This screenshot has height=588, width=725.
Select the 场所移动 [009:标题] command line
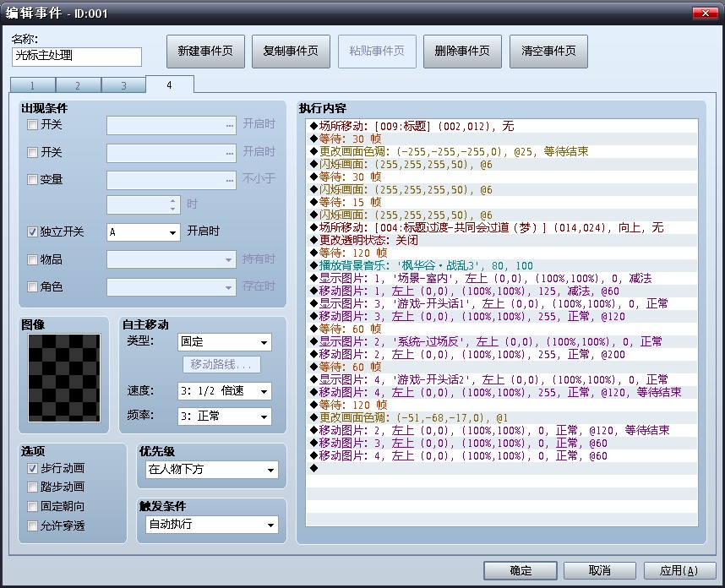click(x=502, y=126)
